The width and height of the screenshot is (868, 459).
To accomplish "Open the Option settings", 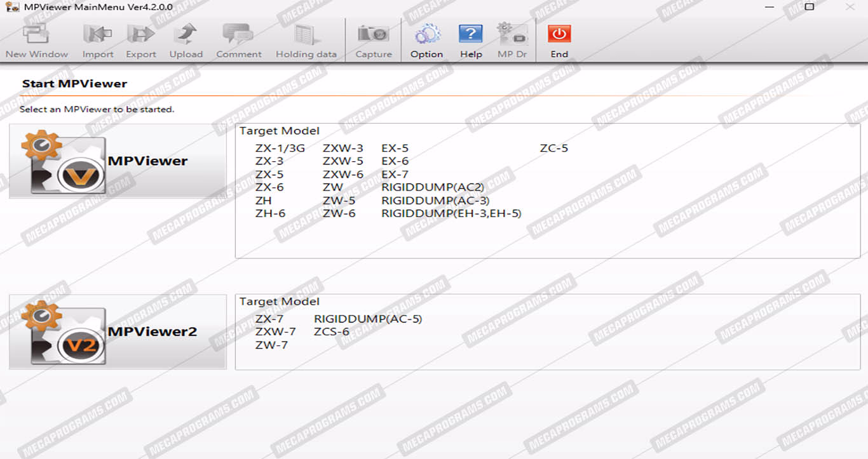I will pyautogui.click(x=427, y=41).
